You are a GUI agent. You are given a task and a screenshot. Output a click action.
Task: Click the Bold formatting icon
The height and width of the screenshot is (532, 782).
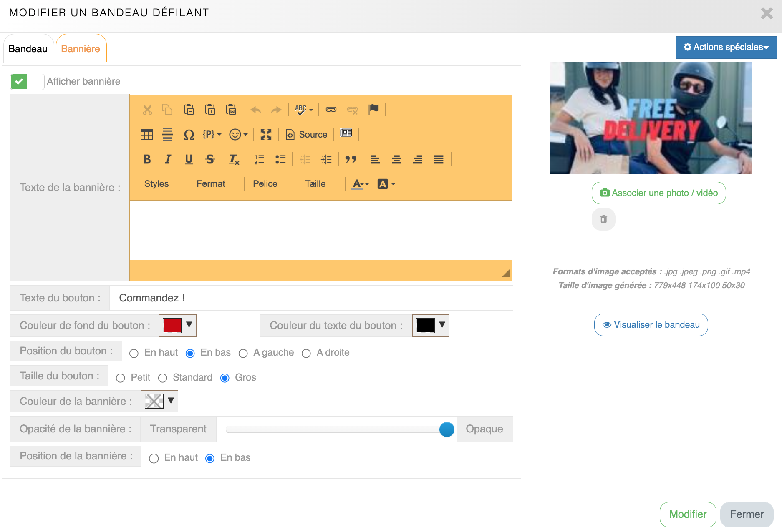(147, 159)
